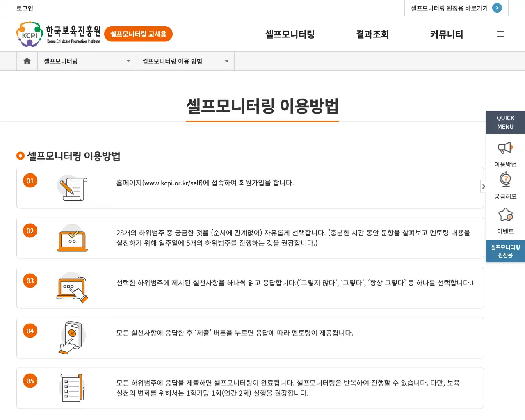Expand the 셀프모니터링 이용 방법 breadcrumb dropdown
525x420 pixels.
[185, 61]
